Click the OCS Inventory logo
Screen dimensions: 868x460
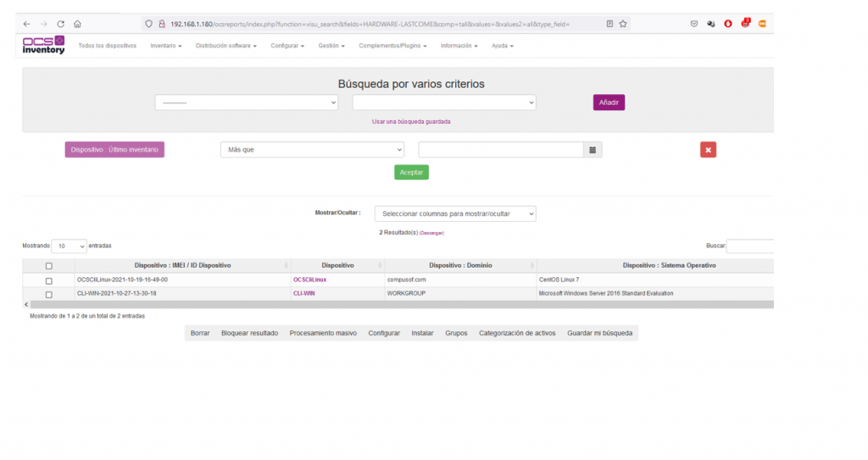43,45
